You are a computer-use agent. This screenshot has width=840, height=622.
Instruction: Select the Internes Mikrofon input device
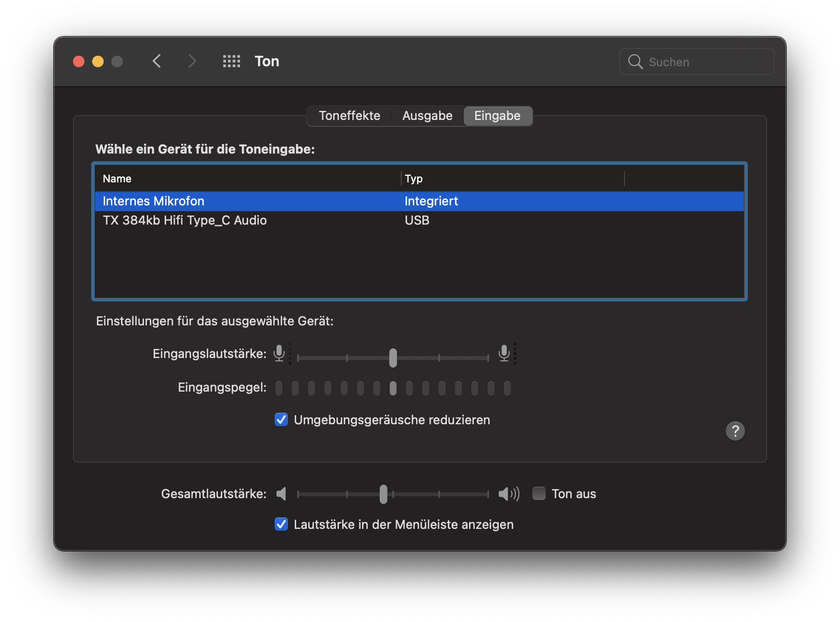click(x=154, y=202)
